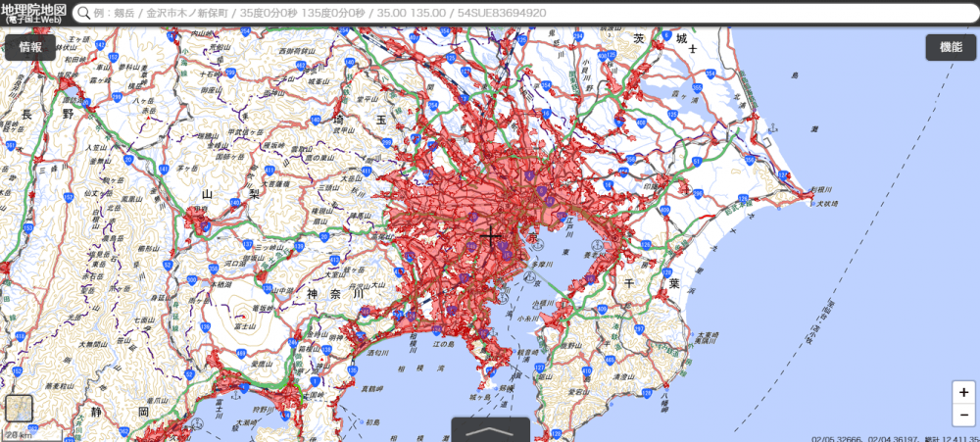The width and height of the screenshot is (980, 442).
Task: Click the route 297 shield in 千葉
Action: pos(639,327)
